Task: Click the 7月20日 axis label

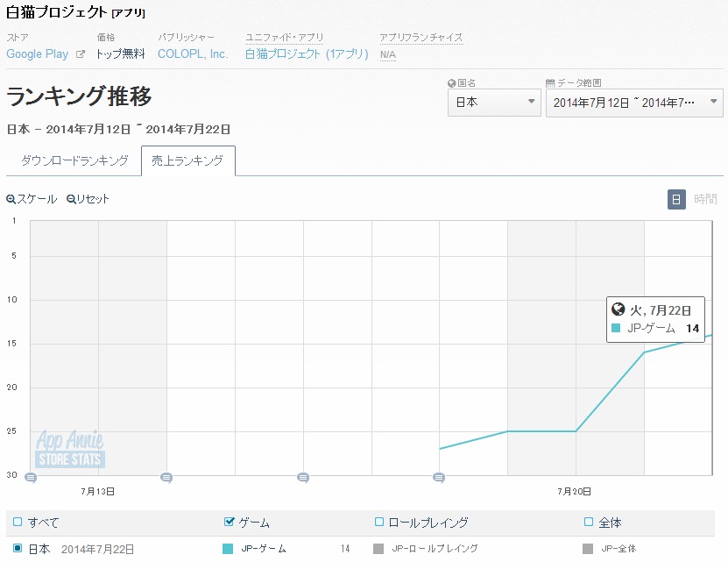Action: (575, 492)
